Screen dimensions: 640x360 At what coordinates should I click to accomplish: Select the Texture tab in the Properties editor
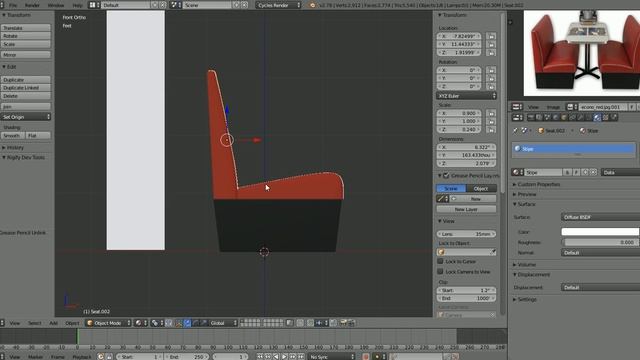(x=605, y=118)
